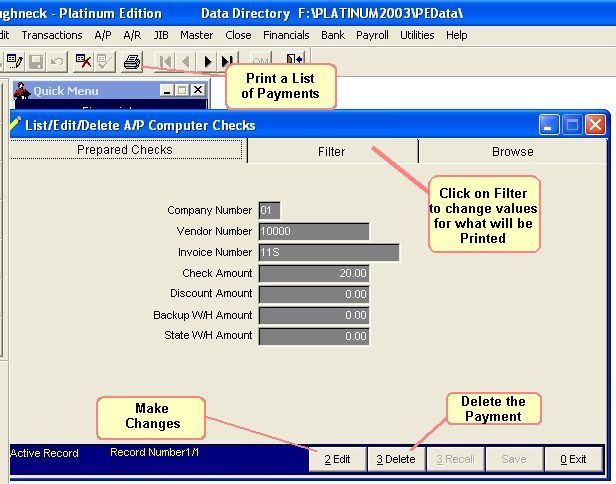
Task: Click the Discount Amount field
Action: point(314,294)
